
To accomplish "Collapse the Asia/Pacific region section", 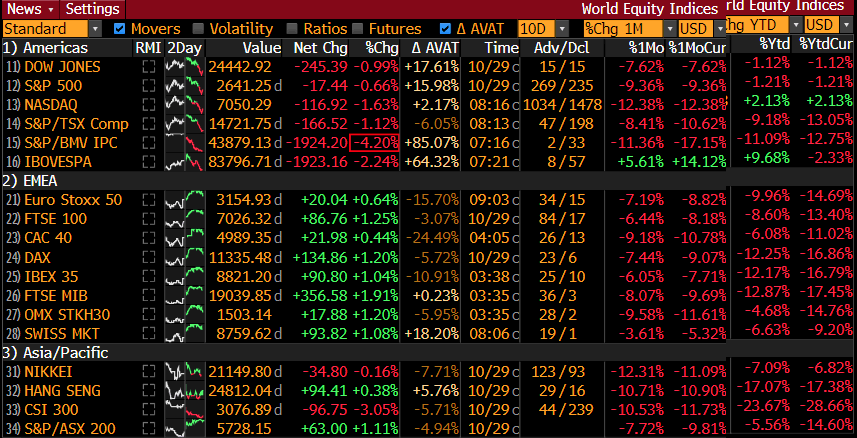I will coord(56,353).
